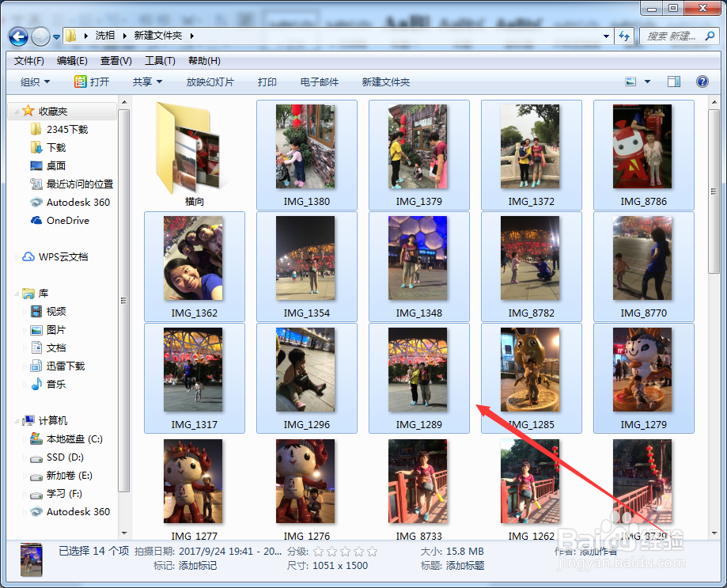This screenshot has height=588, width=727.
Task: Click 洗相 in the address breadcrumb
Action: pyautogui.click(x=105, y=36)
